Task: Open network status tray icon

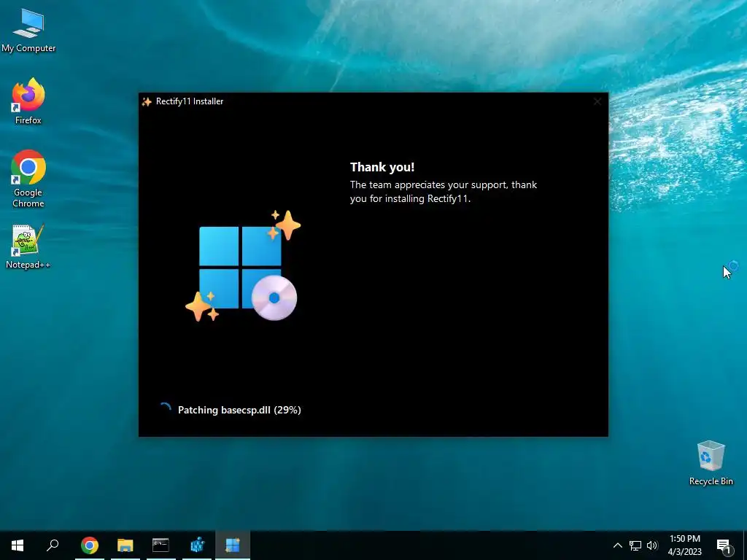Action: (635, 545)
